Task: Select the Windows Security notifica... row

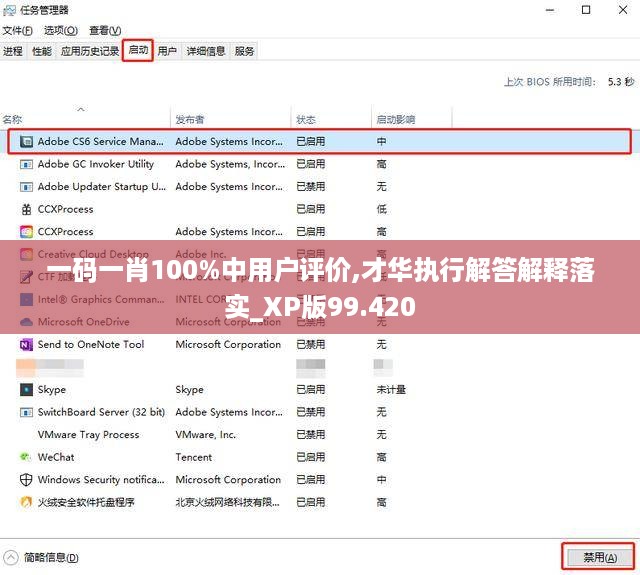Action: coord(320,480)
